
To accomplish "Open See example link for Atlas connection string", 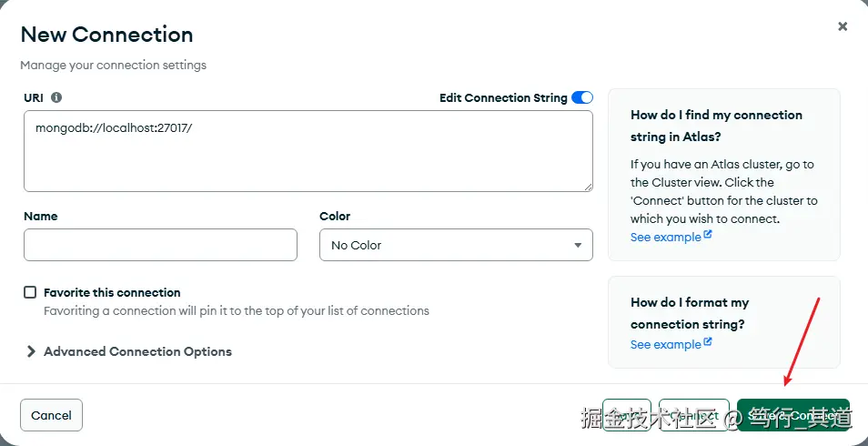I will [665, 237].
